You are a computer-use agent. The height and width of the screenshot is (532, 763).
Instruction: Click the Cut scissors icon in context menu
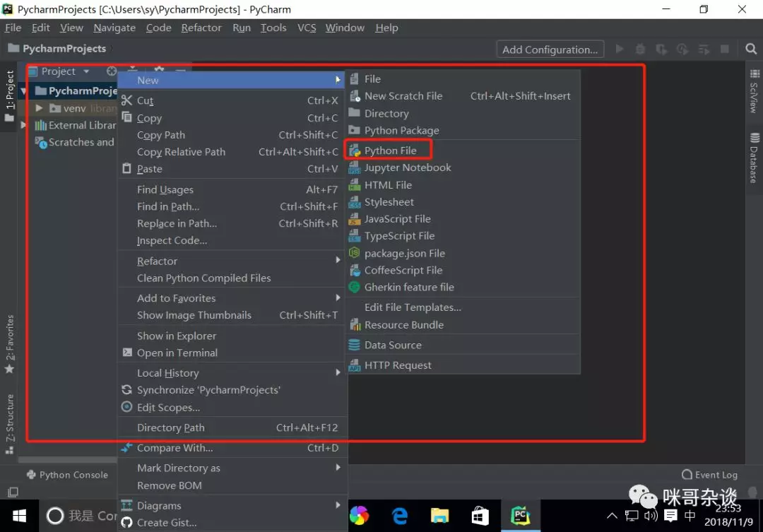126,100
